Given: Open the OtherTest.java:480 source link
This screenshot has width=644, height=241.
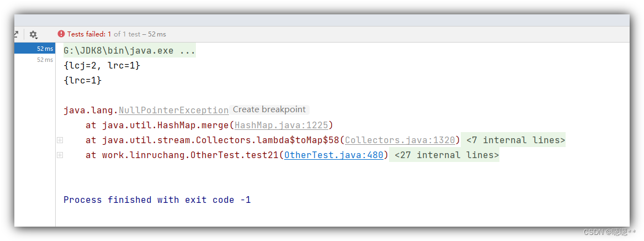Looking at the screenshot, I should 333,155.
